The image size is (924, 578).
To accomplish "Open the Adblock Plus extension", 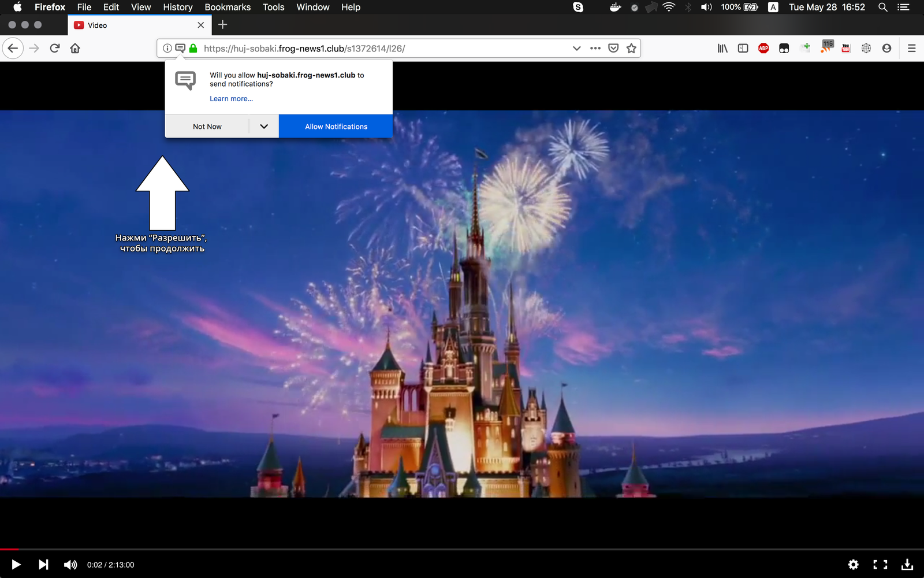I will pyautogui.click(x=763, y=49).
